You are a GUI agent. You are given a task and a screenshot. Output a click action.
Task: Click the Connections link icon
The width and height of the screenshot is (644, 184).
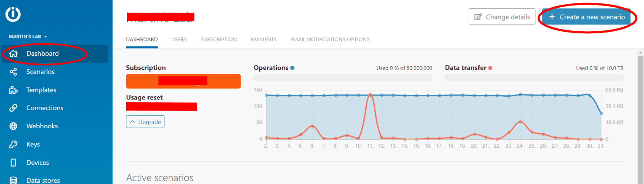(13, 108)
